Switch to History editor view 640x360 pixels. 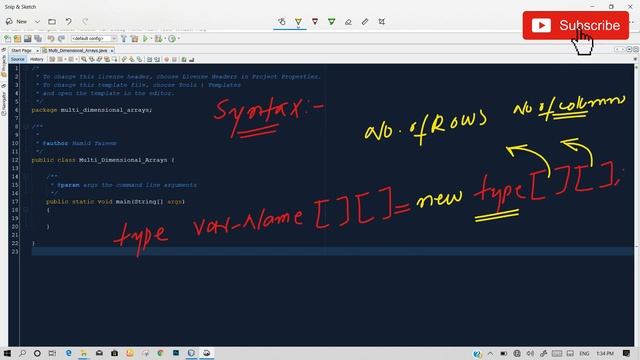point(36,59)
